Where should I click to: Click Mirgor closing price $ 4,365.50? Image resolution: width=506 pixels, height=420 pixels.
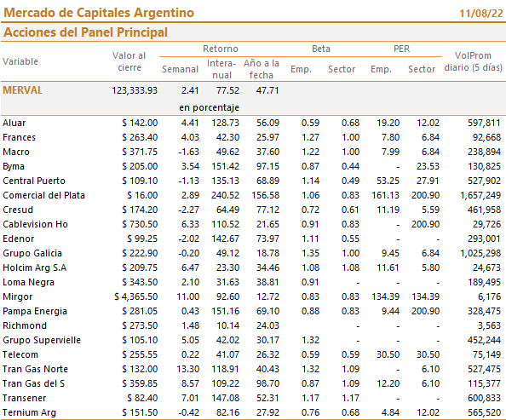135,296
